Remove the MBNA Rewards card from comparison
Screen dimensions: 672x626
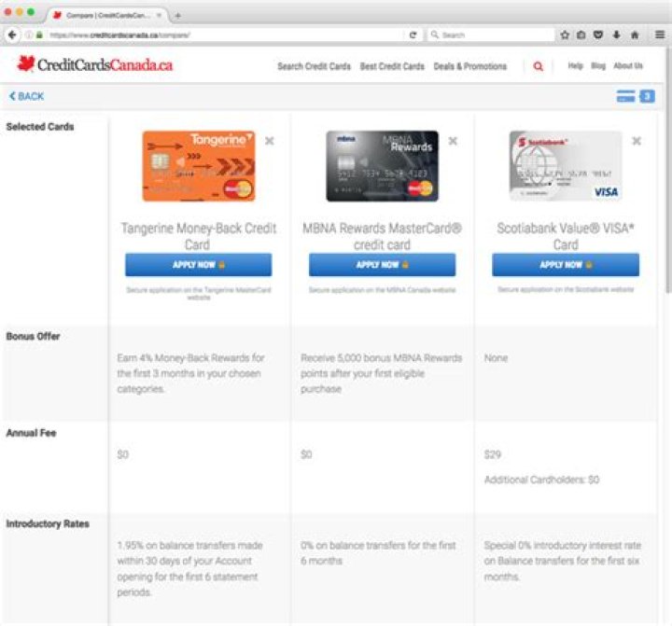(453, 141)
